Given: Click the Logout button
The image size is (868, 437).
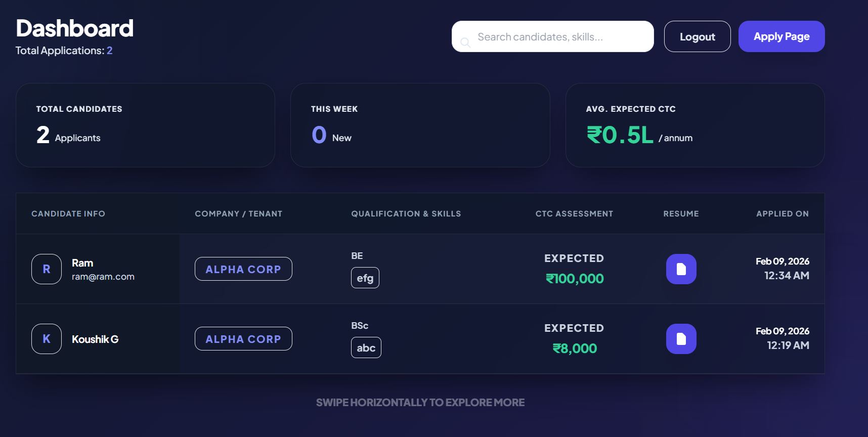Looking at the screenshot, I should [x=697, y=36].
